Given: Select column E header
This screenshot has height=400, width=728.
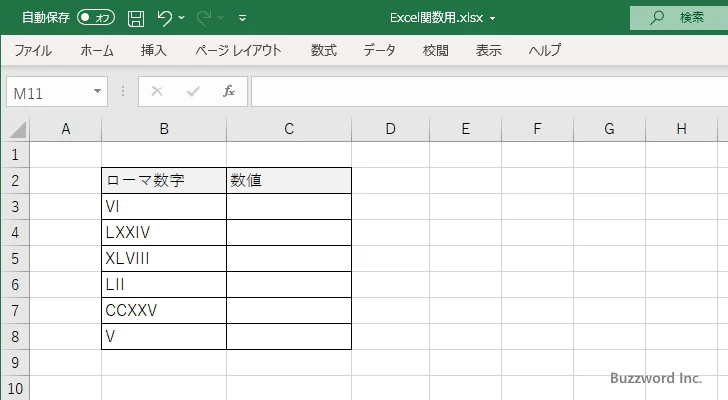Looking at the screenshot, I should point(466,129).
